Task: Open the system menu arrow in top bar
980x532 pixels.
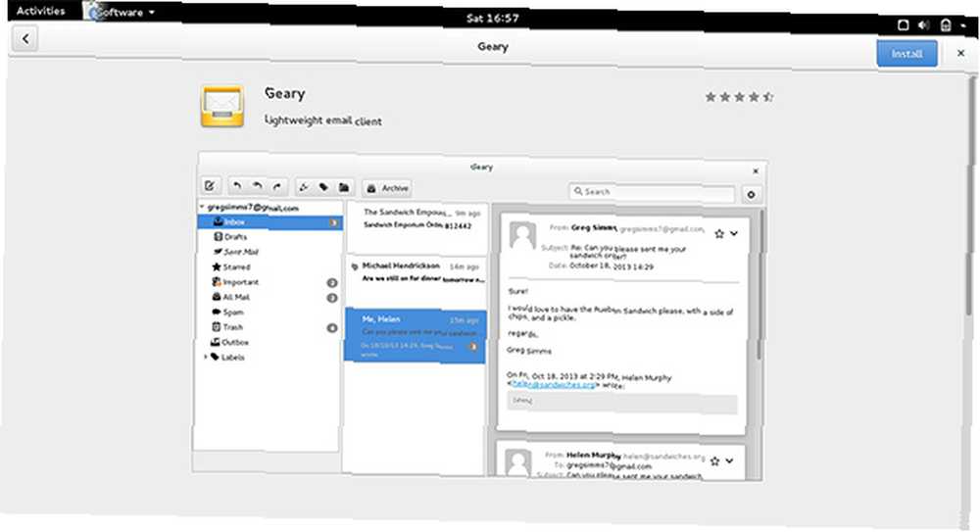Action: (963, 26)
